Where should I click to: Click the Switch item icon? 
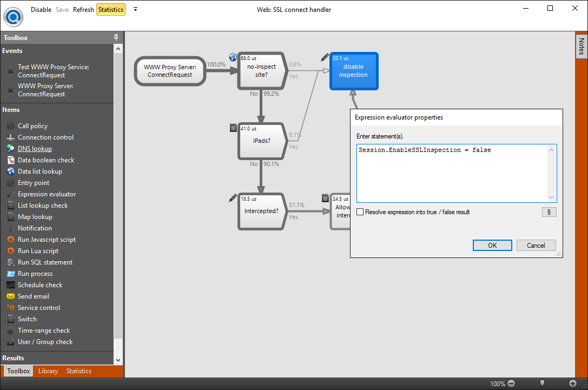(x=10, y=319)
